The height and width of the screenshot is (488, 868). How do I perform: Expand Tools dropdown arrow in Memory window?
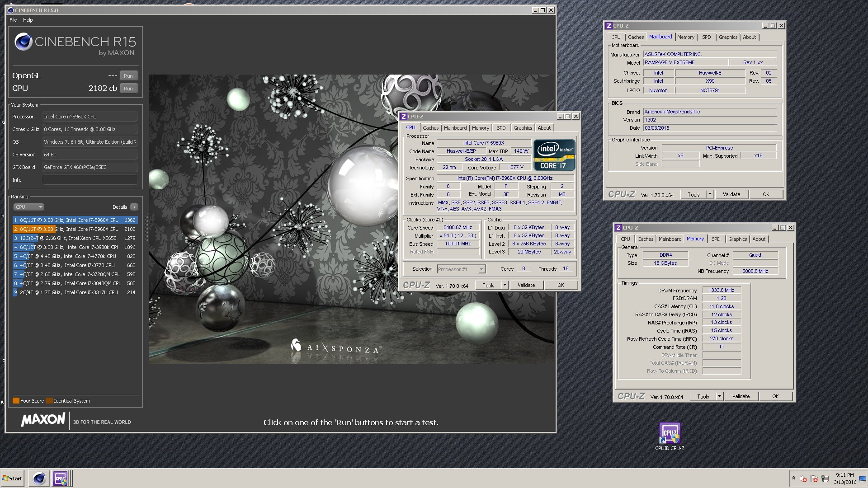point(719,396)
